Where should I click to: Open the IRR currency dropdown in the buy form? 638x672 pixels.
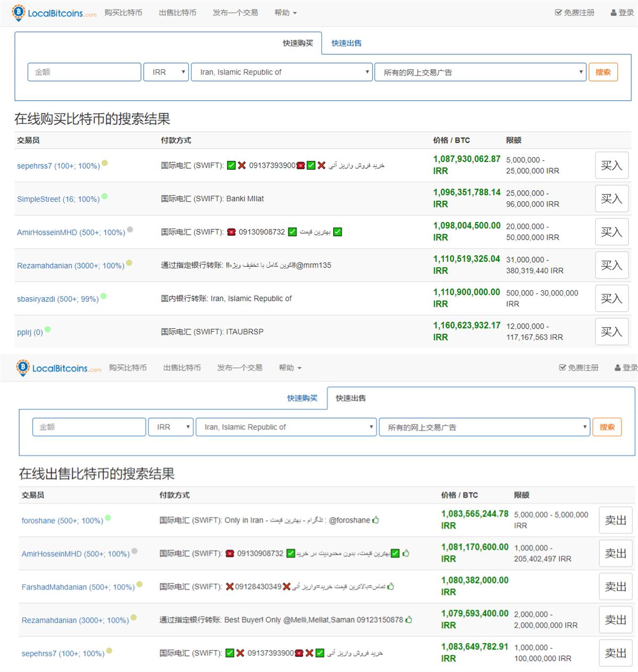pos(166,72)
